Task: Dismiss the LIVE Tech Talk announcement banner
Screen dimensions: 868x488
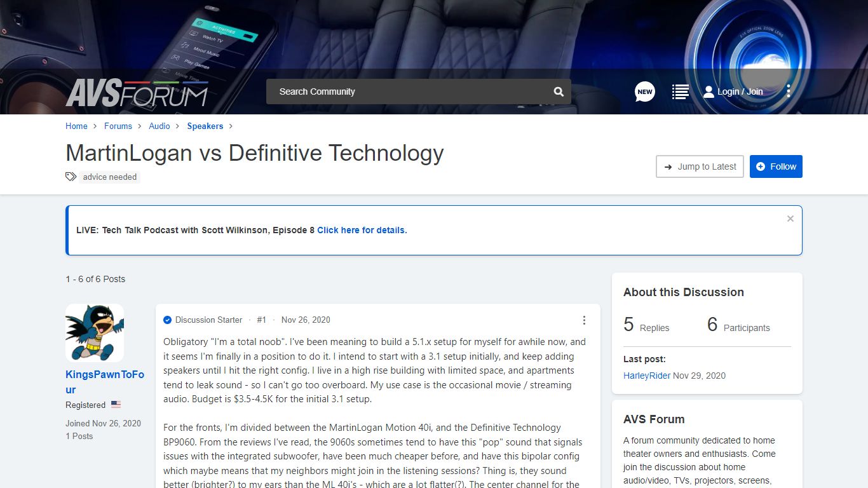Action: click(x=790, y=219)
